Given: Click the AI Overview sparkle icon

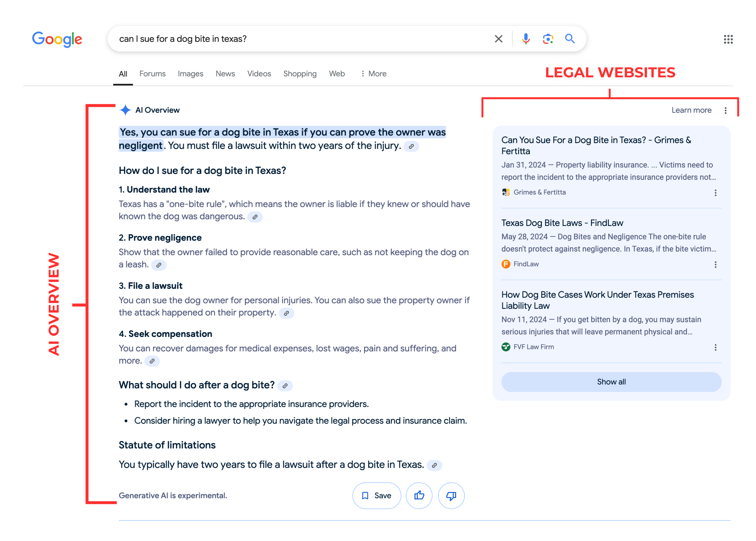Looking at the screenshot, I should pyautogui.click(x=125, y=110).
